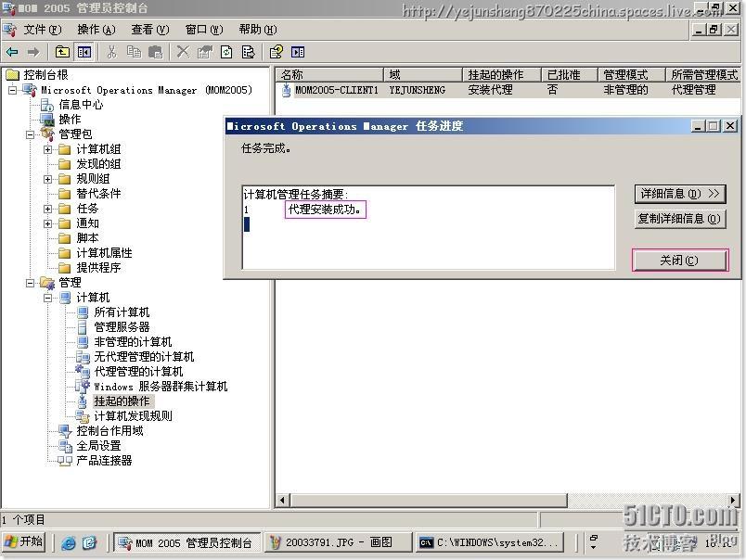This screenshot has width=746, height=560.
Task: Click the Properties toolbar icon
Action: point(204,52)
